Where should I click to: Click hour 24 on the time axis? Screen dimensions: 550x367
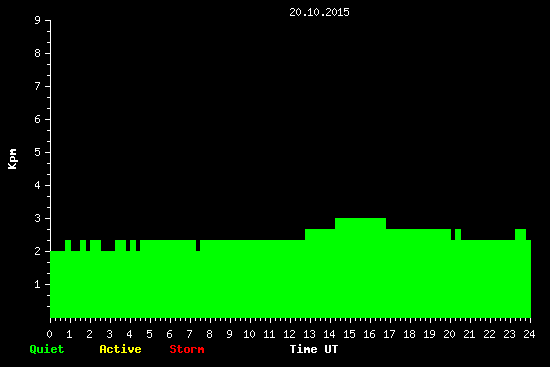(x=529, y=334)
